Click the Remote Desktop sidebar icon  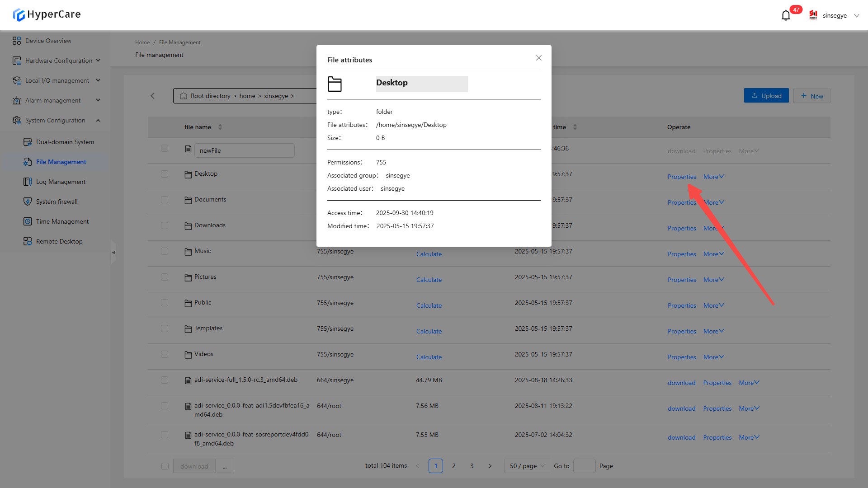[x=28, y=241]
